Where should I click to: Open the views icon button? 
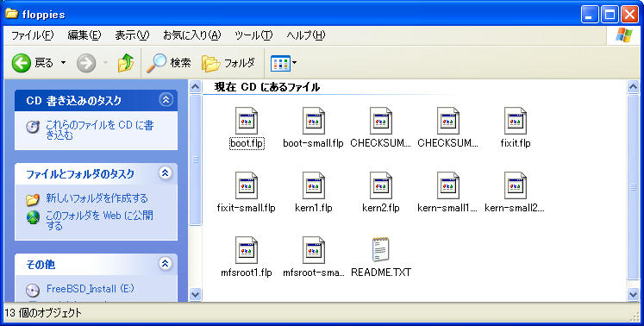[280, 63]
